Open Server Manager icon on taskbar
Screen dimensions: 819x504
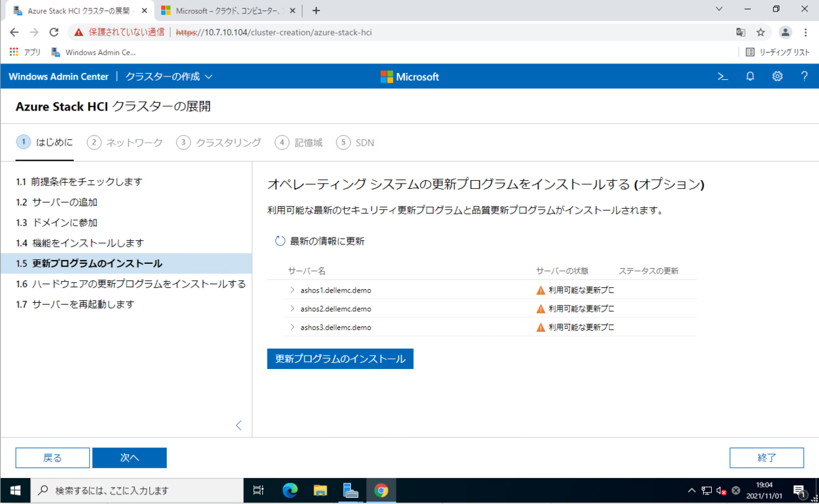[351, 490]
